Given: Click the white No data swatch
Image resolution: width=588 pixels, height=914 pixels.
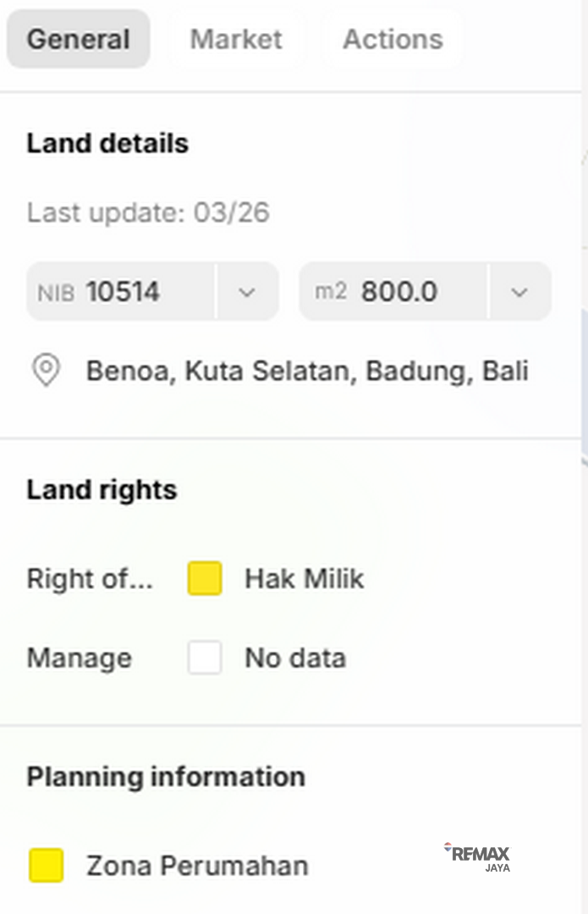Looking at the screenshot, I should [x=205, y=658].
